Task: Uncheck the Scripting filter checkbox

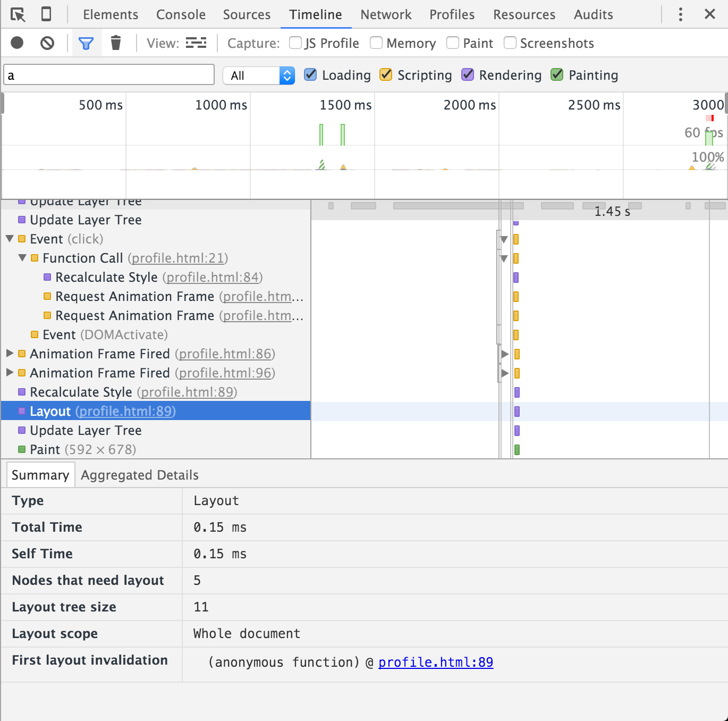Action: pos(386,75)
